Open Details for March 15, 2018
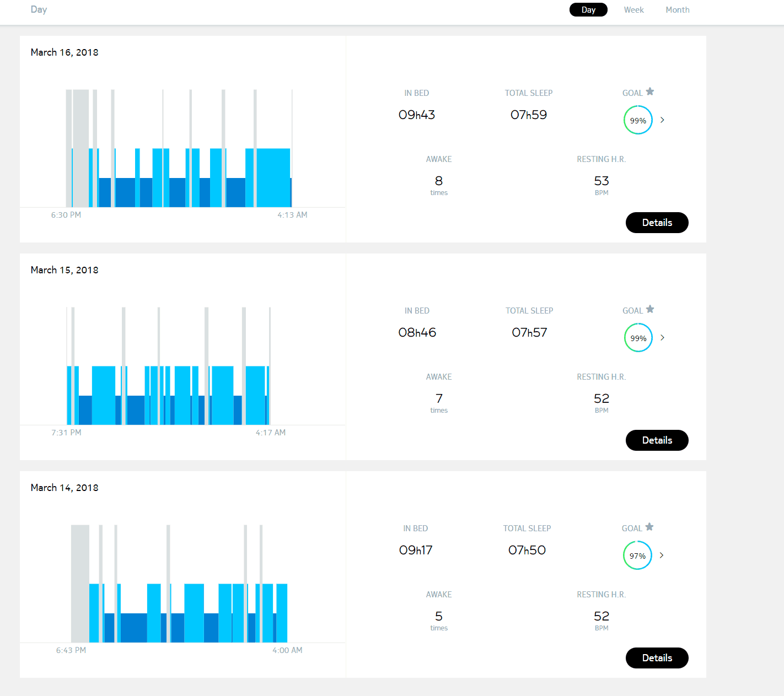This screenshot has height=696, width=784. click(x=657, y=440)
